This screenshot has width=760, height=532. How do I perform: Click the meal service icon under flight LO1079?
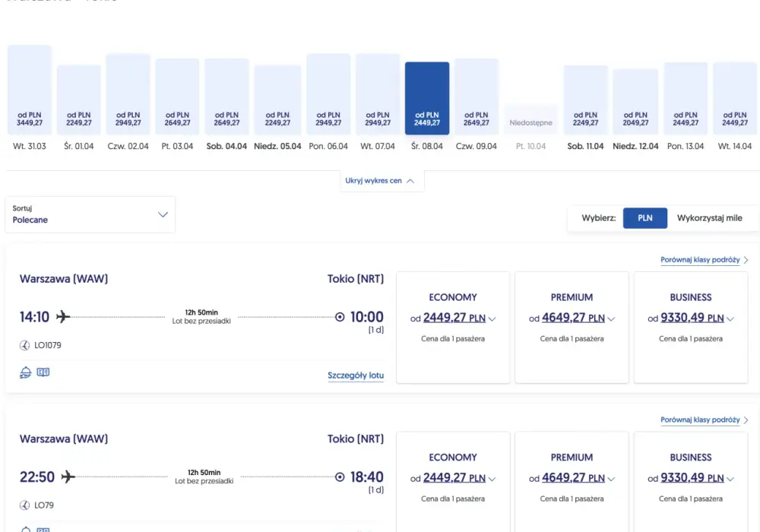point(25,372)
